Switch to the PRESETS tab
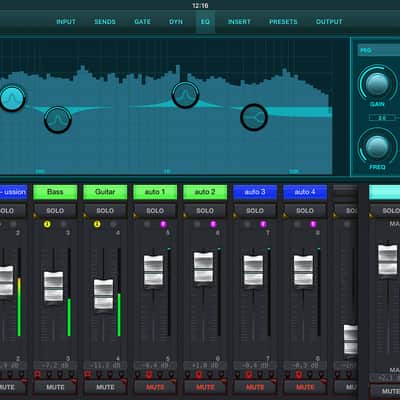Screen dimensions: 400x400 pos(283,22)
